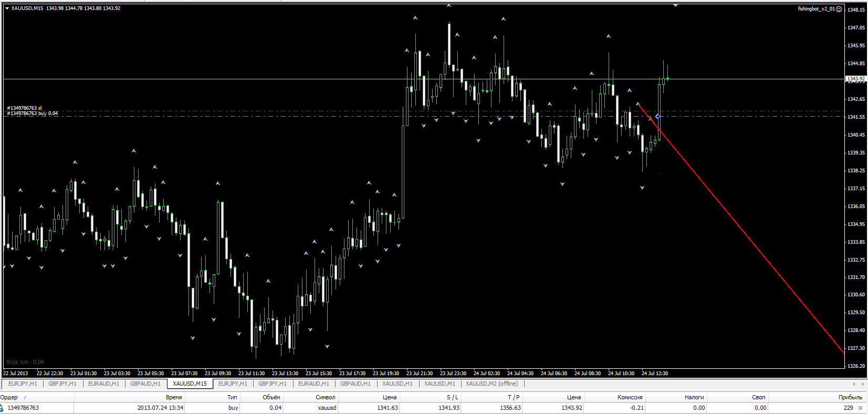Sort orders by the Символ column header
Viewport: 868px width, 414px height.
click(326, 397)
